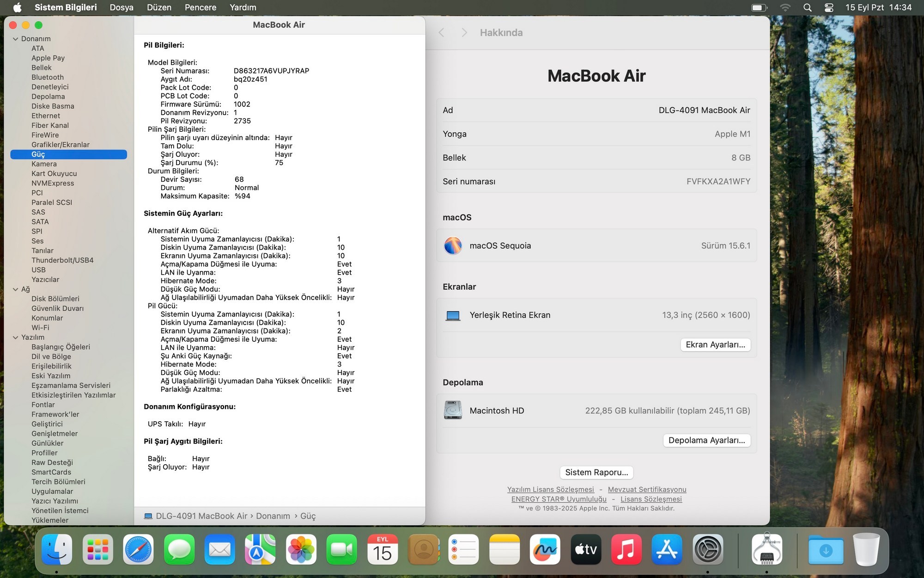Open the Düzen menu
924x578 pixels.
click(x=159, y=7)
